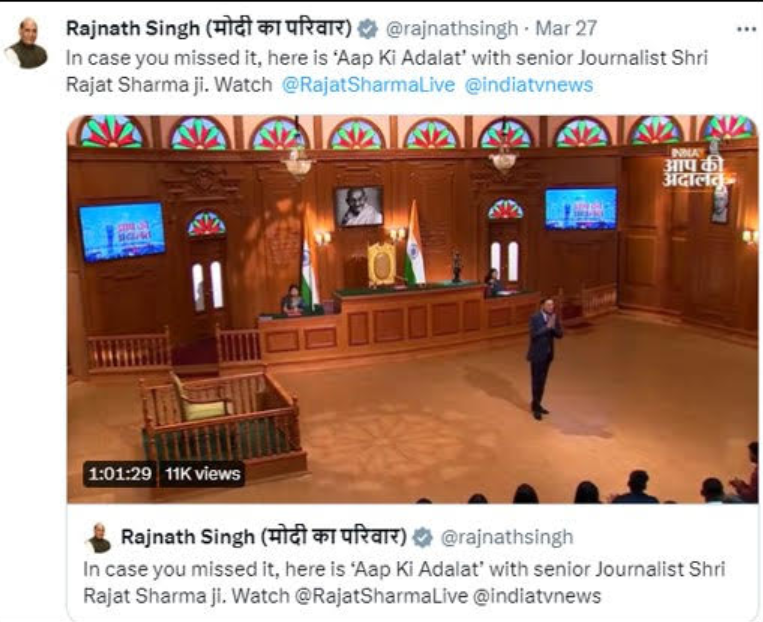Click the quoted tweet's display name
763x622 pixels.
(x=263, y=537)
